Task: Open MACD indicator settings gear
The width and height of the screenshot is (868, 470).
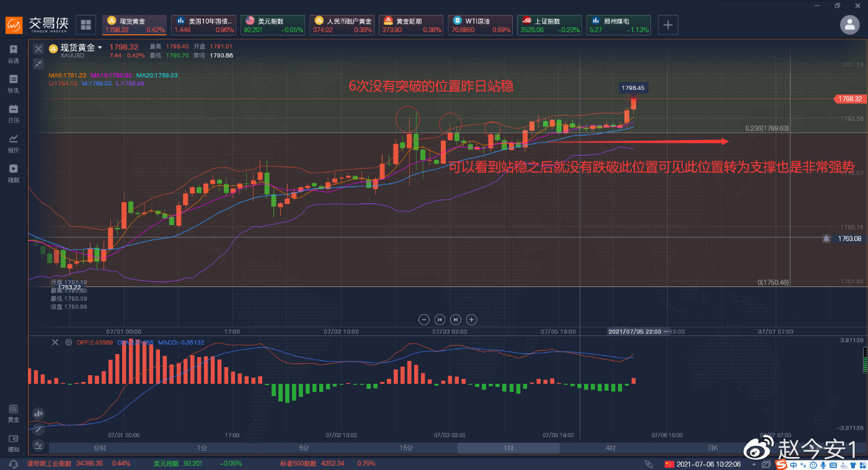Action: pos(68,342)
